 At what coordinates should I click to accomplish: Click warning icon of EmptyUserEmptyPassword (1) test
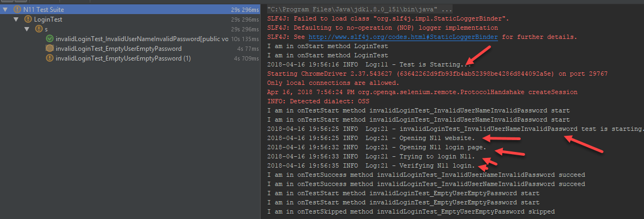click(50, 58)
